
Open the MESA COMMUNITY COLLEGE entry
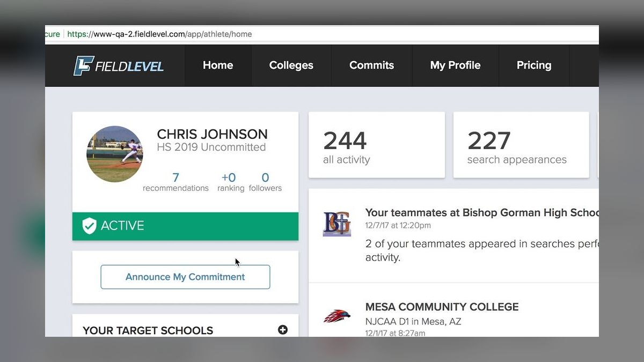tap(442, 307)
